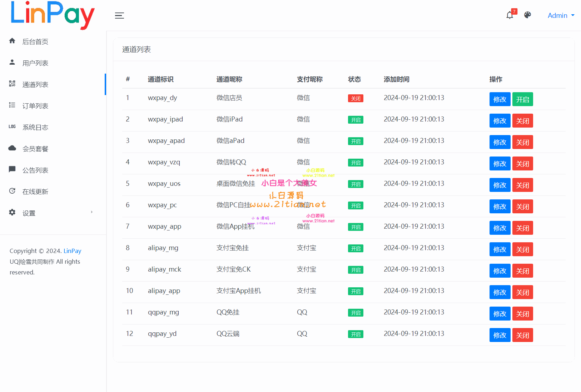Open 系统日志 sidebar item
Image resolution: width=581 pixels, height=392 pixels.
coord(53,127)
